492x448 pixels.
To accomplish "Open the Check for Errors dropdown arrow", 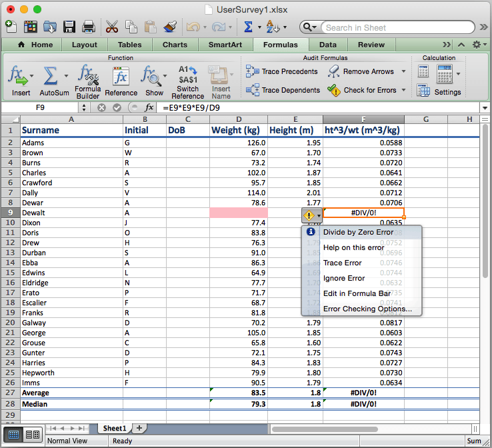I will pos(404,90).
